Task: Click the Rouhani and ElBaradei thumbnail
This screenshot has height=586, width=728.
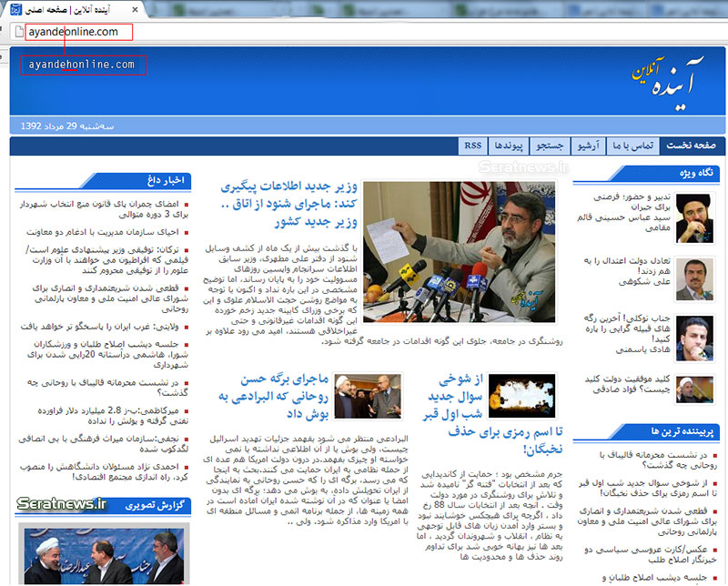Action: pos(368,396)
